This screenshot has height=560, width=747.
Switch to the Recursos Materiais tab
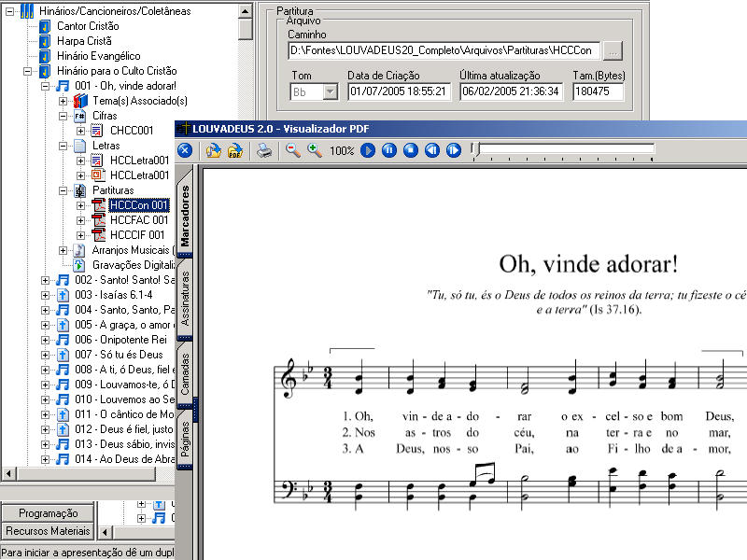point(49,530)
